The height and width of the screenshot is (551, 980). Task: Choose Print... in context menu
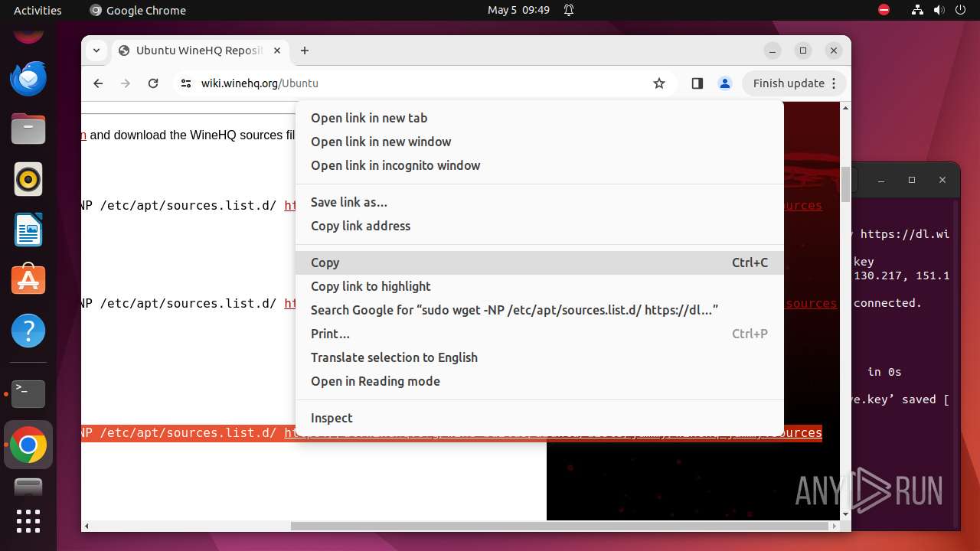coord(540,334)
